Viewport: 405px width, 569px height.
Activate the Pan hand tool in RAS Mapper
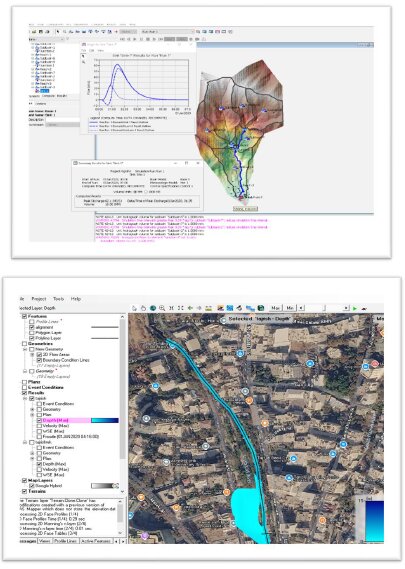143,308
